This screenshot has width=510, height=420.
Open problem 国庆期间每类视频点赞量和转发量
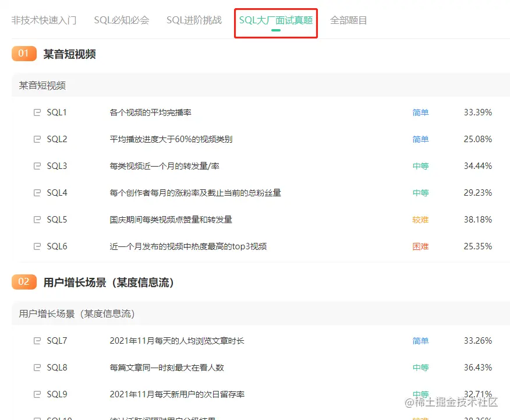[x=171, y=220]
